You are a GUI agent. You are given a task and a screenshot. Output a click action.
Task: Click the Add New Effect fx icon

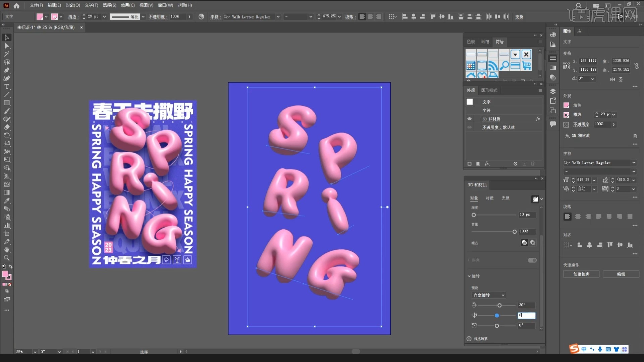487,164
